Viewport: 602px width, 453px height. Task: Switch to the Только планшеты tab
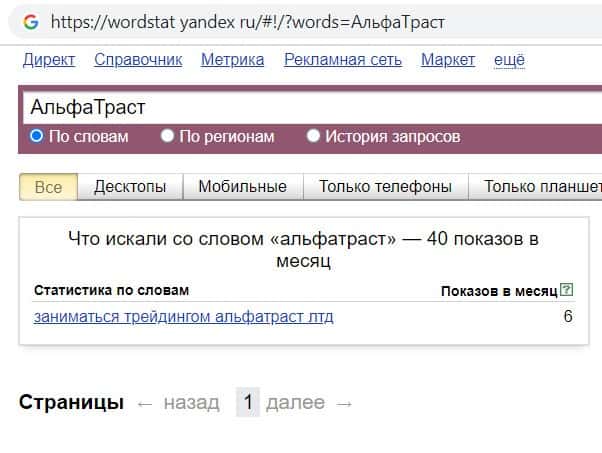[536, 187]
